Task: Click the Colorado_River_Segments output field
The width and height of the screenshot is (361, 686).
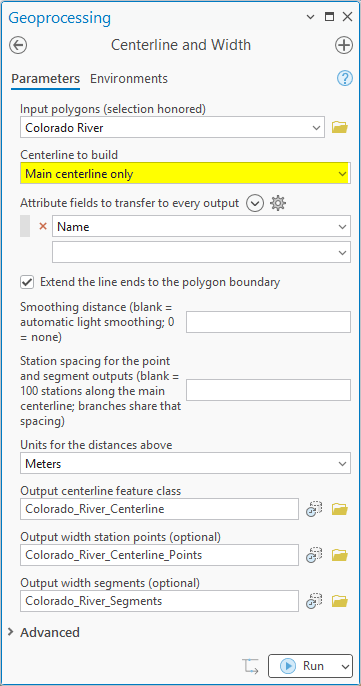Action: click(x=159, y=601)
